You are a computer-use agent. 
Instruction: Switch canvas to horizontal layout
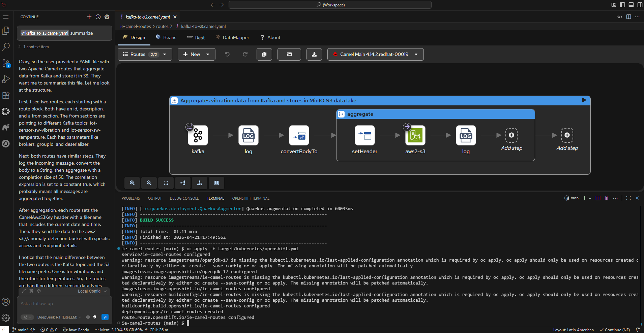coord(183,183)
